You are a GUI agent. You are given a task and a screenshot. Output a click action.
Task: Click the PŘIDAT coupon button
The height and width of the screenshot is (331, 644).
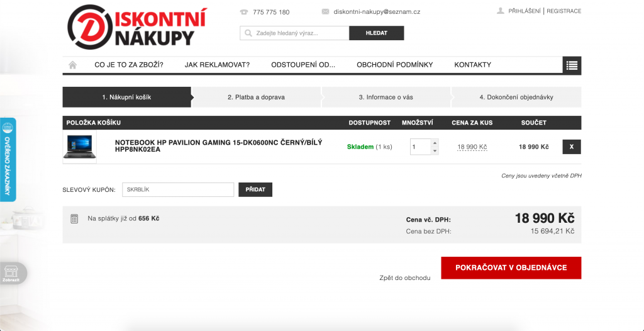coord(255,189)
